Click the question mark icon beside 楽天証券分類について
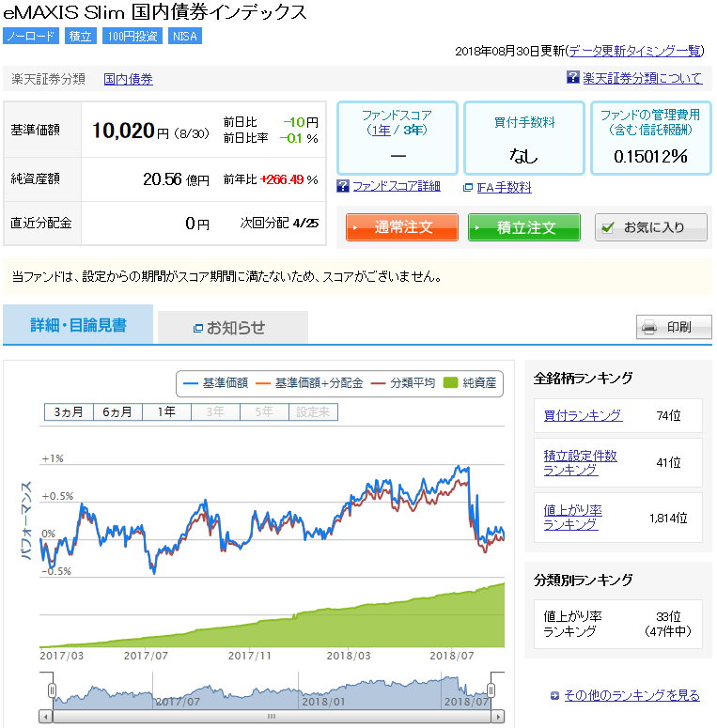The width and height of the screenshot is (717, 728). pyautogui.click(x=572, y=77)
